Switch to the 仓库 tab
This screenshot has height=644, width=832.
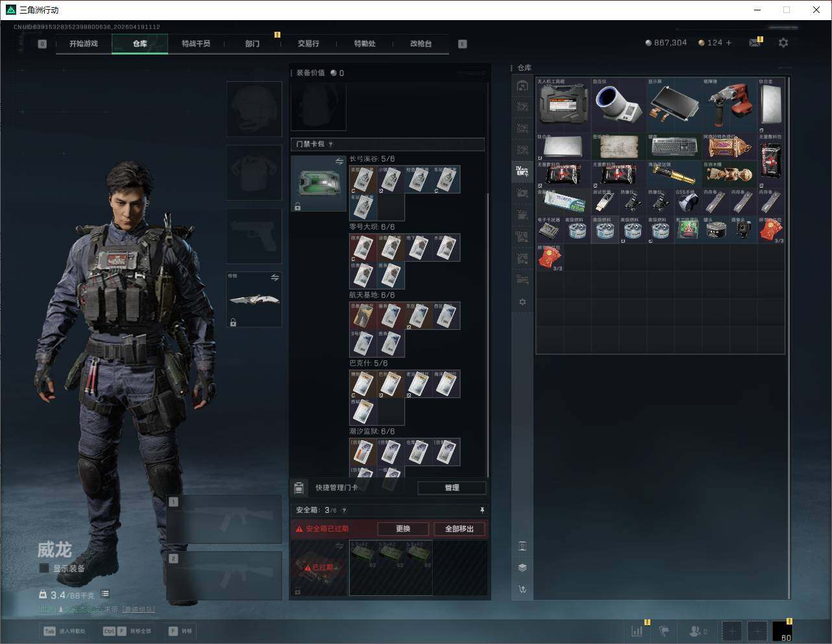[x=140, y=43]
